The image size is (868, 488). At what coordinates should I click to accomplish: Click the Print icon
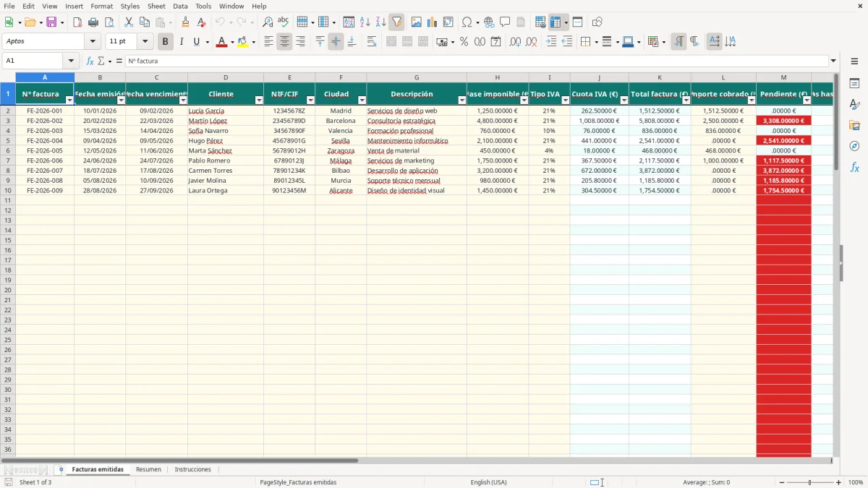pos(93,22)
